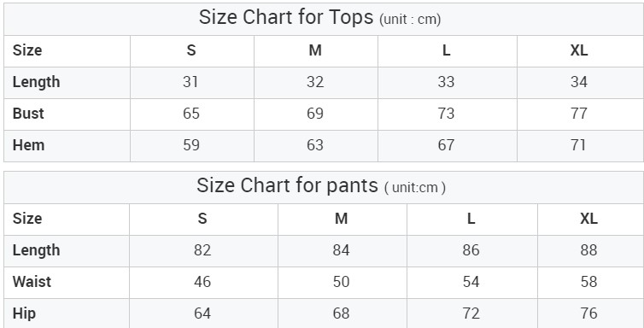Click the Bust row label
Screen dimensions: 644x328
tap(28, 114)
